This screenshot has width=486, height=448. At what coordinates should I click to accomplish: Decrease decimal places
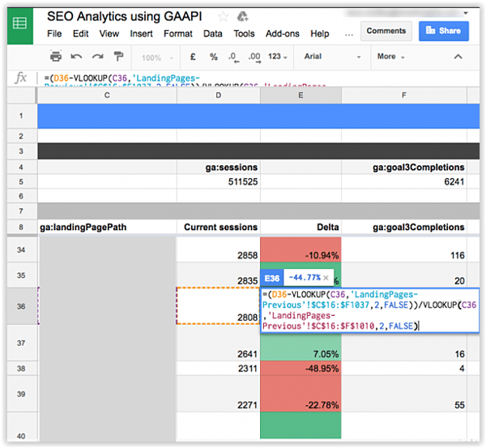pos(234,57)
